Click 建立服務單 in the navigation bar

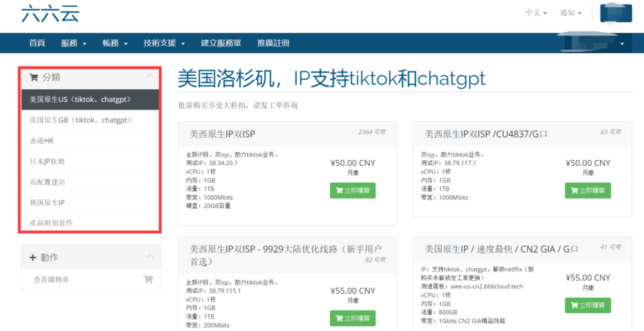tap(221, 43)
